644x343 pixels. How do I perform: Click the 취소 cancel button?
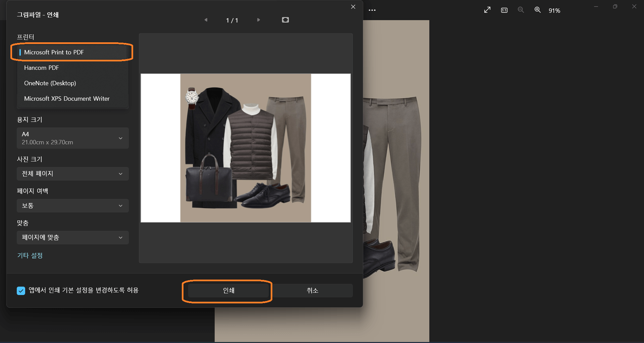point(312,290)
